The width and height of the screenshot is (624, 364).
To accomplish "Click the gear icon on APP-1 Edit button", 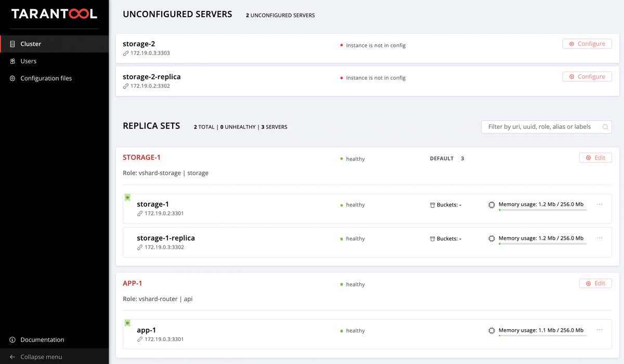I will tap(589, 283).
